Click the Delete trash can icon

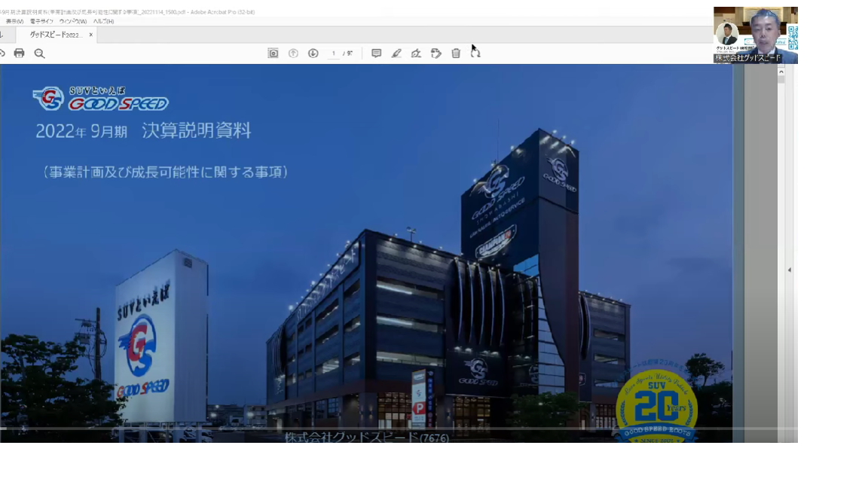pyautogui.click(x=456, y=53)
